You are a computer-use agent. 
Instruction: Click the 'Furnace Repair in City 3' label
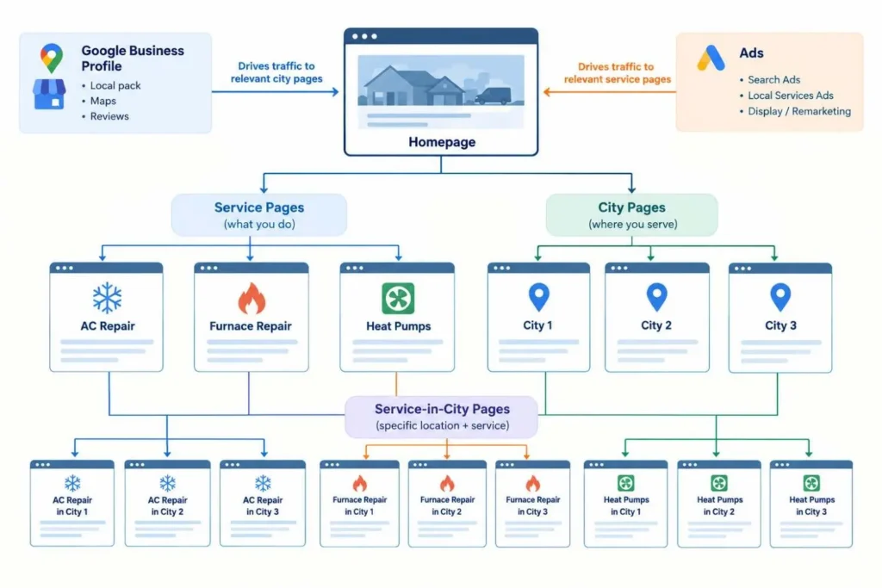coord(532,505)
